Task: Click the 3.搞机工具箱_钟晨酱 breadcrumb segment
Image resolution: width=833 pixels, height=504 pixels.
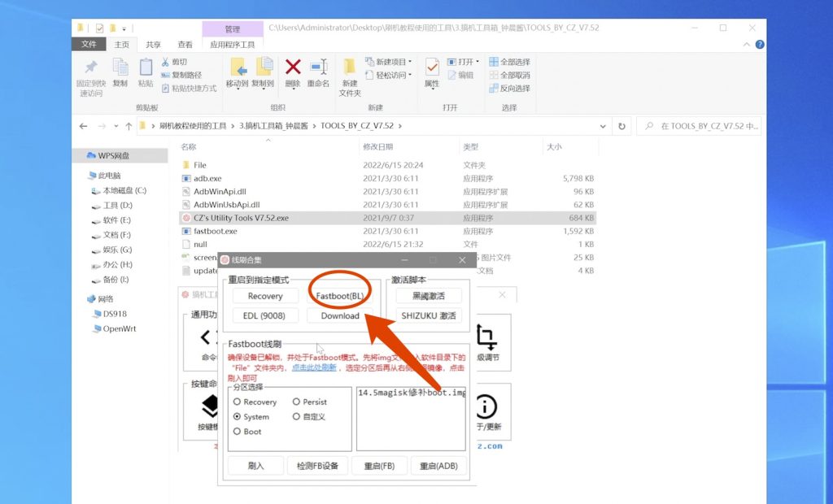Action: tap(273, 126)
